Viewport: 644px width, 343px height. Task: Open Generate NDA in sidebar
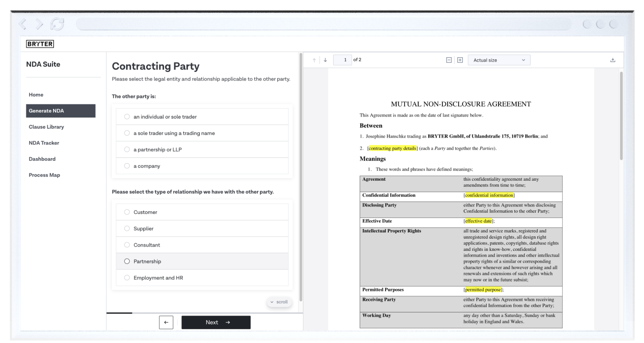(61, 111)
